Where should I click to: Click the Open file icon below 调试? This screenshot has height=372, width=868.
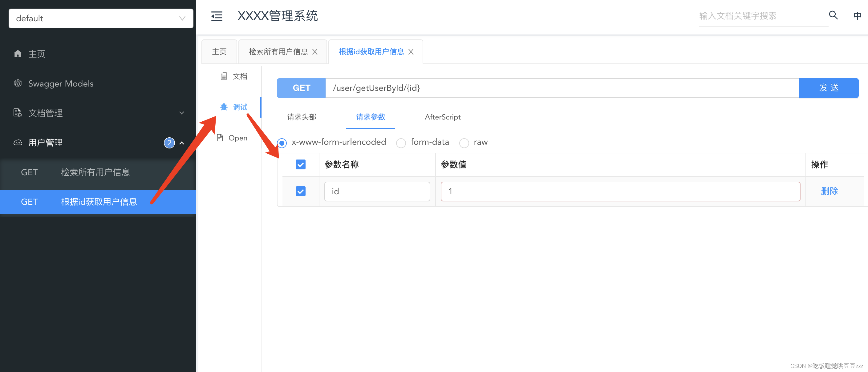click(220, 137)
